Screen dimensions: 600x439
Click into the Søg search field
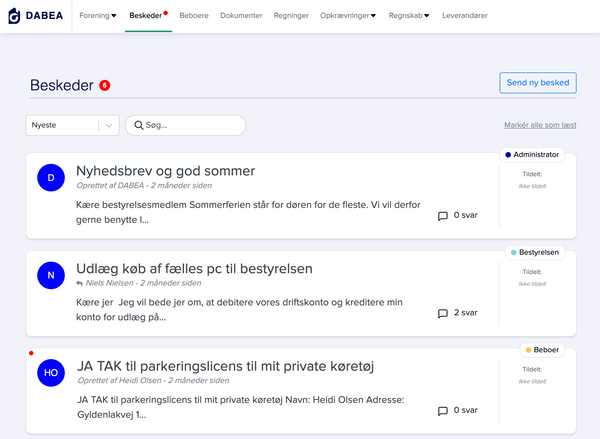tap(186, 125)
